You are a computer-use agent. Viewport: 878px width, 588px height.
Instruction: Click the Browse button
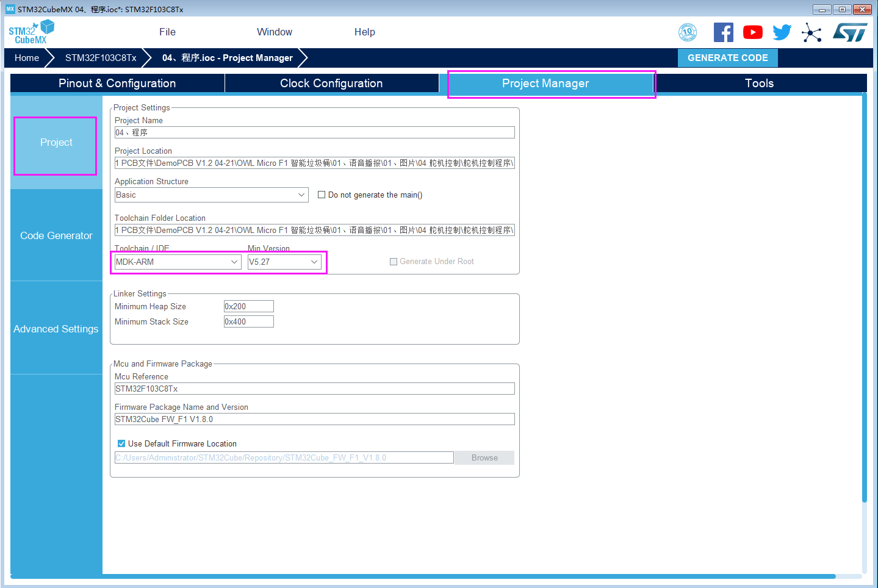(484, 457)
